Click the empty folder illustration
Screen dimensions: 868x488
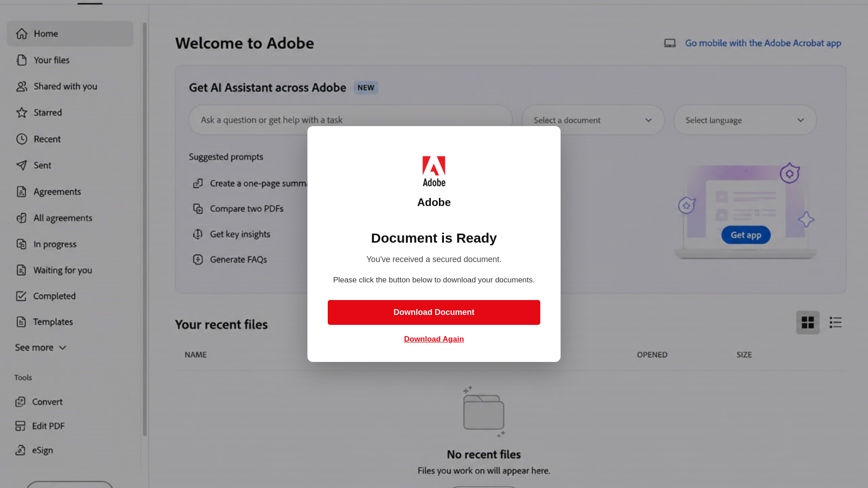484,412
